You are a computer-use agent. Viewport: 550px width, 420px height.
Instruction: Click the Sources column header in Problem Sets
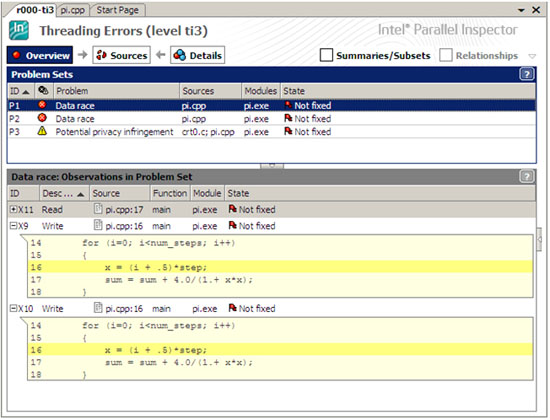(210, 91)
